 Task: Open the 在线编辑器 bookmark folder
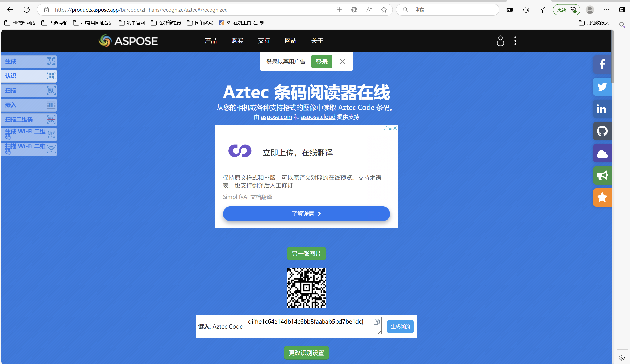(166, 23)
